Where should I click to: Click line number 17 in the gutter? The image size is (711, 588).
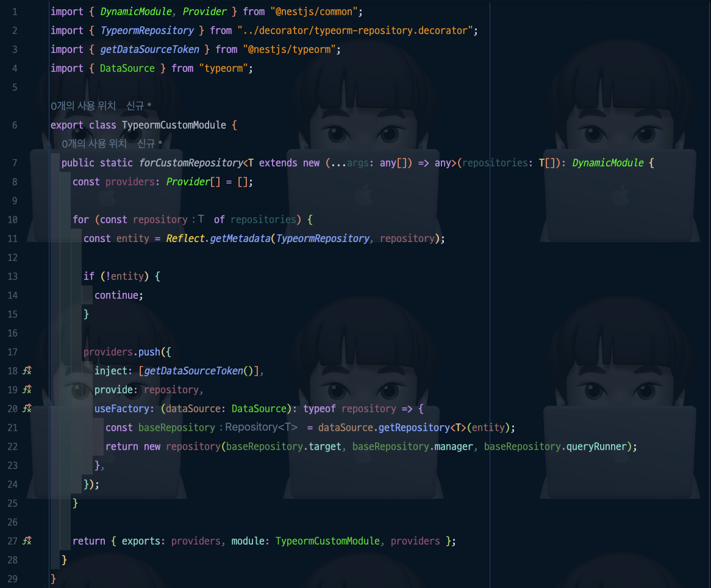coord(13,352)
